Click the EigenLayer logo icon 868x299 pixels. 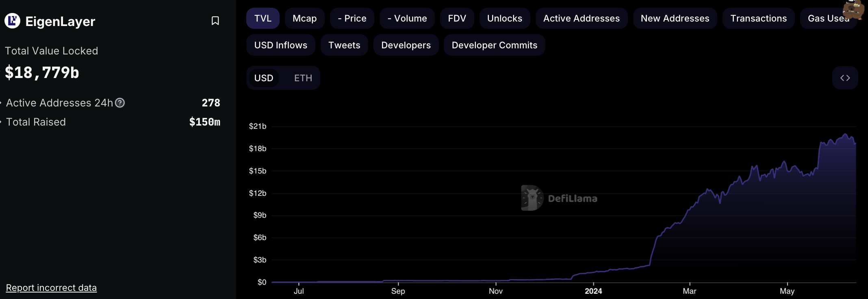coord(12,21)
